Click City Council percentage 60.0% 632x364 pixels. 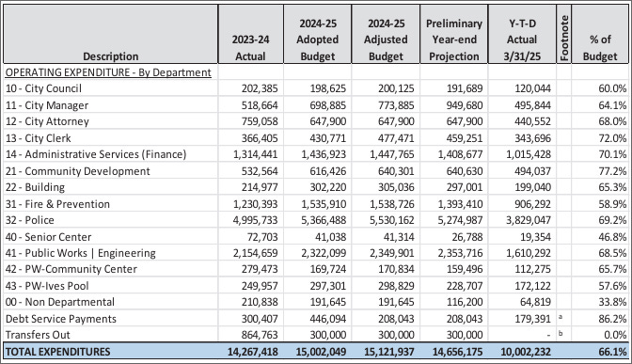tap(612, 88)
